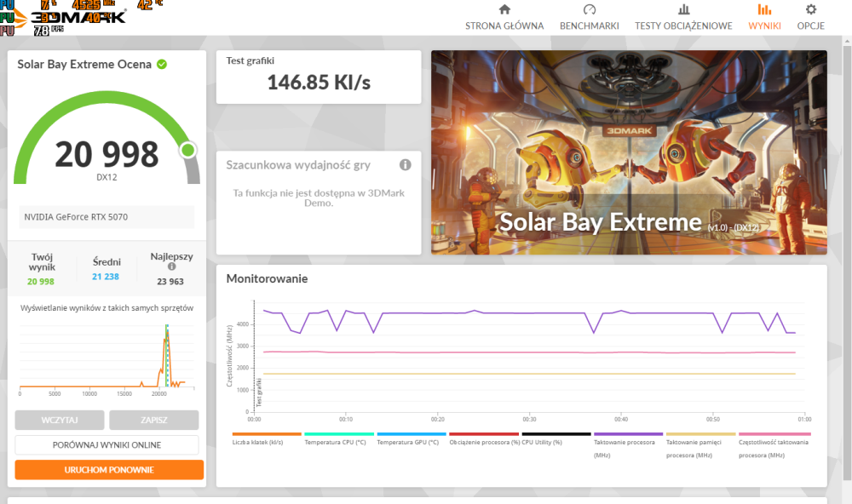Open the Benchmarki gauge icon
This screenshot has height=504, width=852.
[590, 10]
